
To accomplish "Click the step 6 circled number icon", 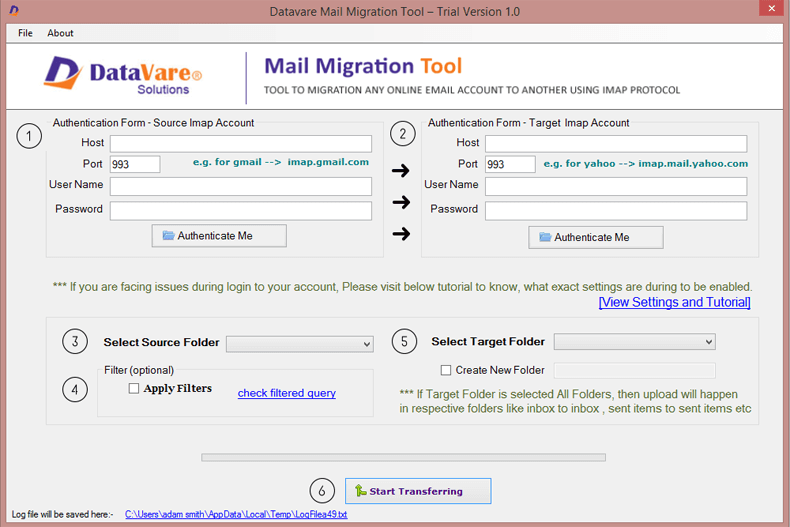I will coord(322,491).
